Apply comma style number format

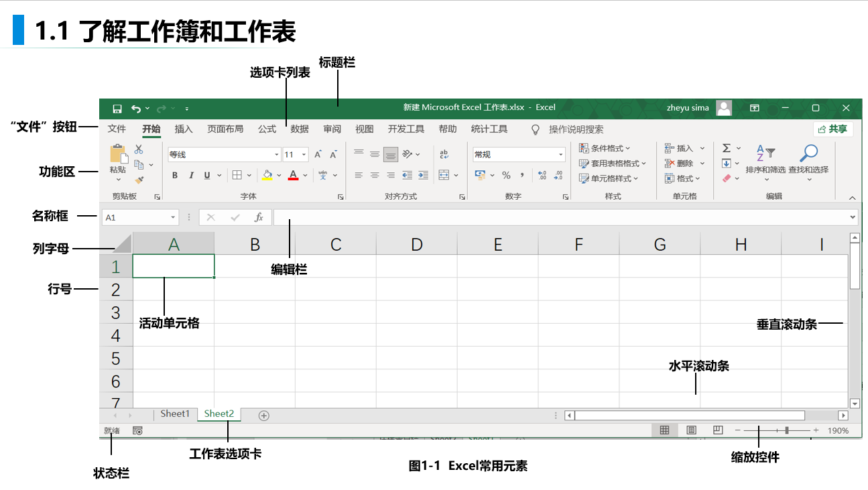[x=523, y=175]
